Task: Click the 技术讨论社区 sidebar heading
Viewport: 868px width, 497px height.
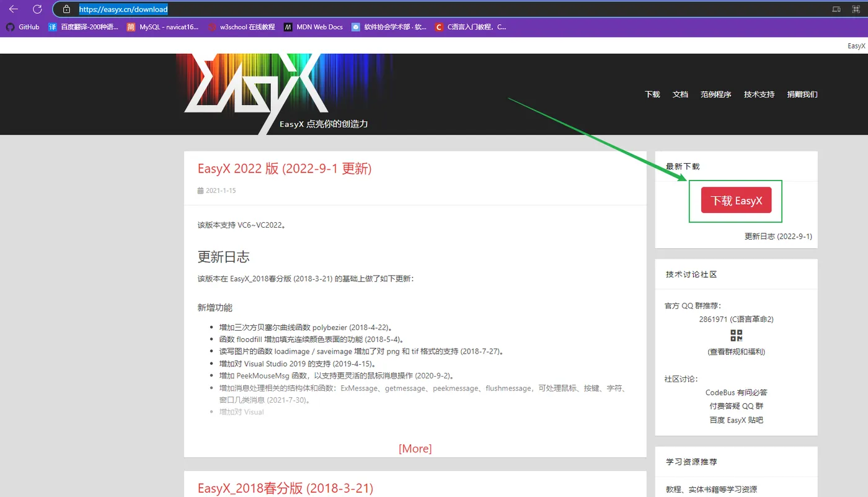Action: coord(691,274)
